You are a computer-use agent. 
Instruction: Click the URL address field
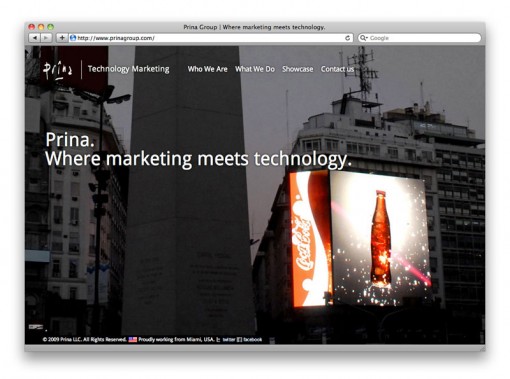[211, 38]
